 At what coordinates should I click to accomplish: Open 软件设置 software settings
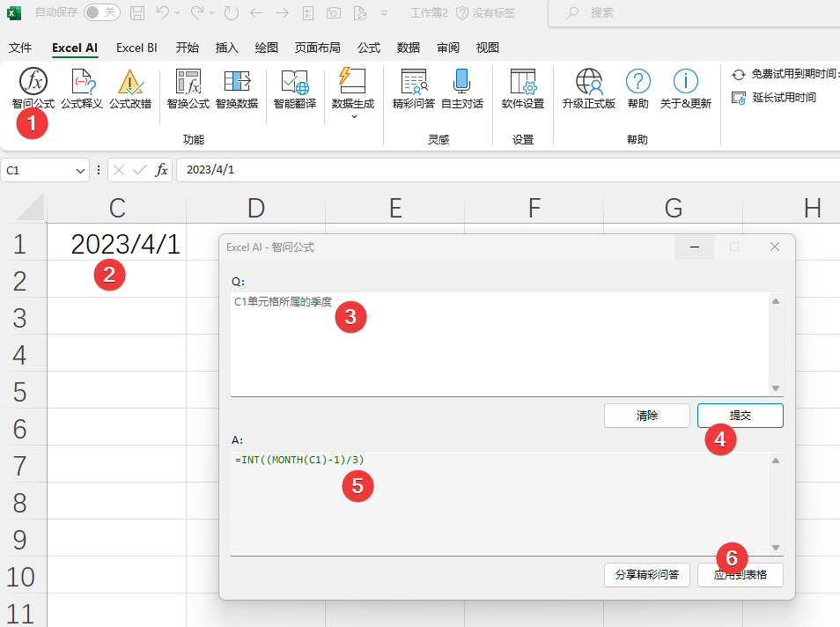[523, 88]
